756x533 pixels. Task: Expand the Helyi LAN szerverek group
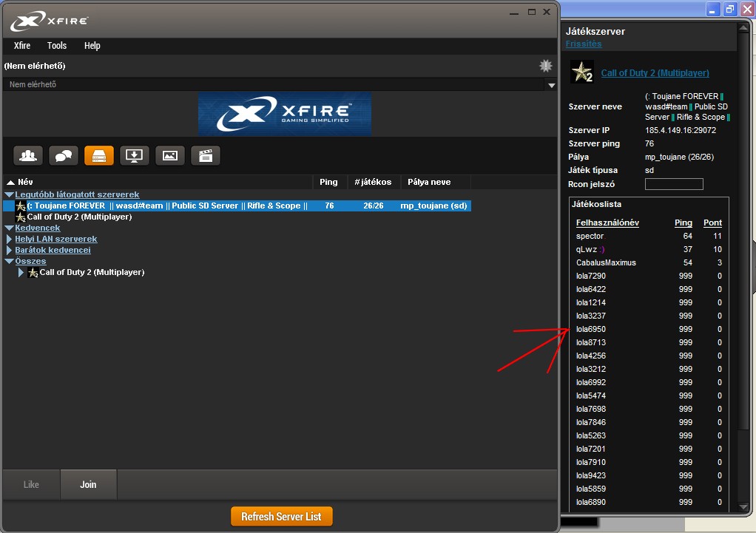point(9,239)
